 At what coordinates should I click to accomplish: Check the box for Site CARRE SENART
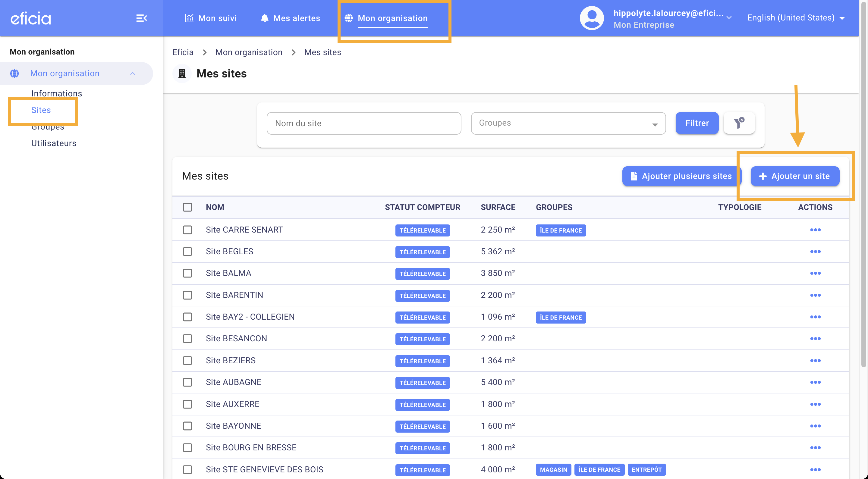click(187, 230)
